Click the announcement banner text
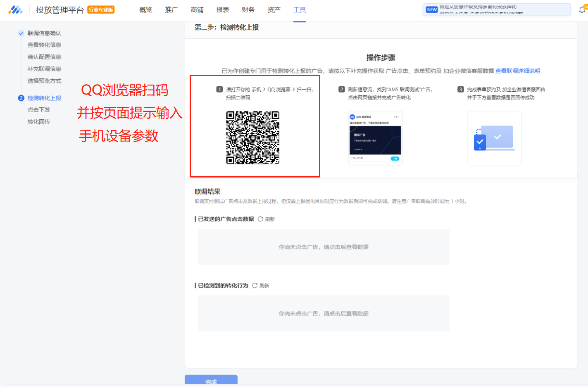Screen dimensions: 588x388 481,10
